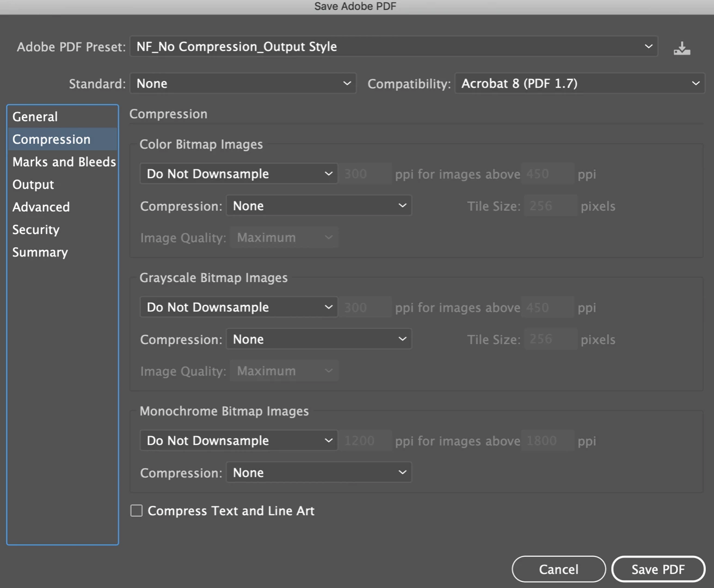The height and width of the screenshot is (588, 714).
Task: Select Compression in the sidebar list
Action: tap(63, 139)
